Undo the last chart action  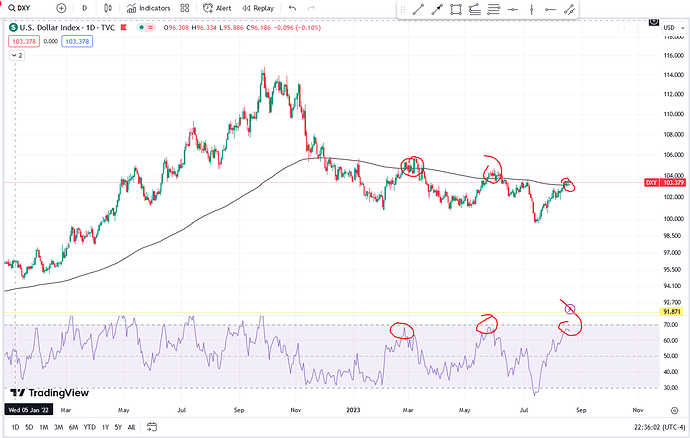(292, 8)
